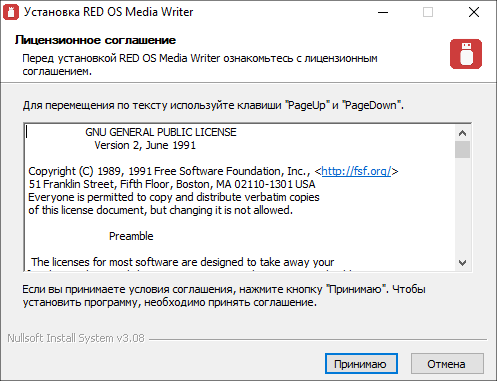
Task: Click the RED OS Media Writer title bar icon
Action: coord(11,12)
